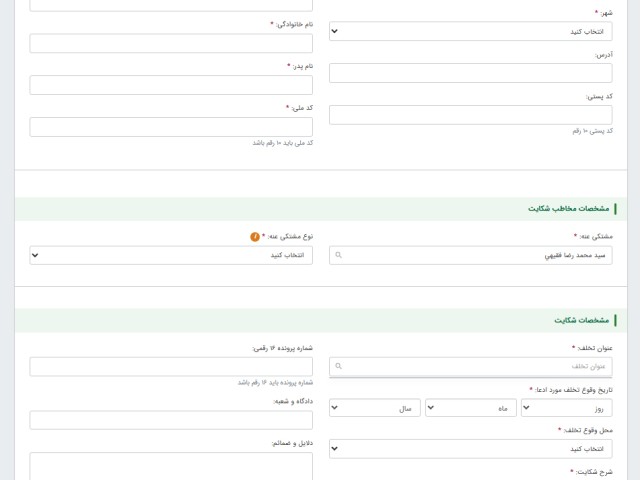Click the دلایل و ضمائم text area
This screenshot has width=640, height=480.
[x=171, y=466]
